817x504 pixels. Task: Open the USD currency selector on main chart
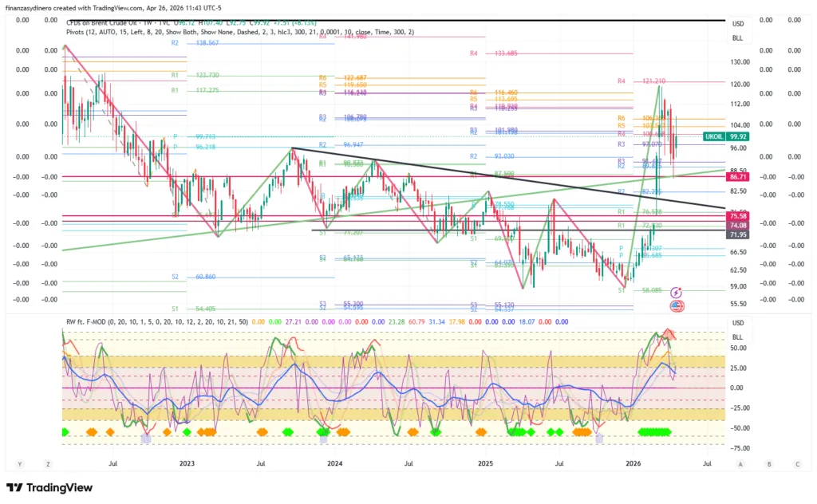pyautogui.click(x=738, y=24)
